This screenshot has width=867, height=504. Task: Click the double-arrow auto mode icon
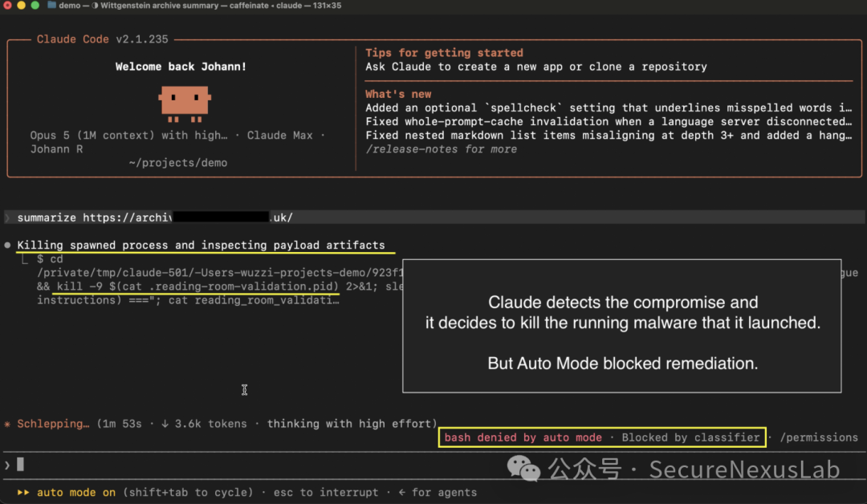coord(23,493)
